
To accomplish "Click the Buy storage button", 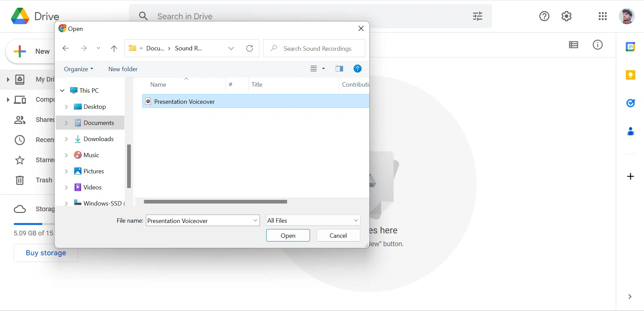I will click(46, 253).
